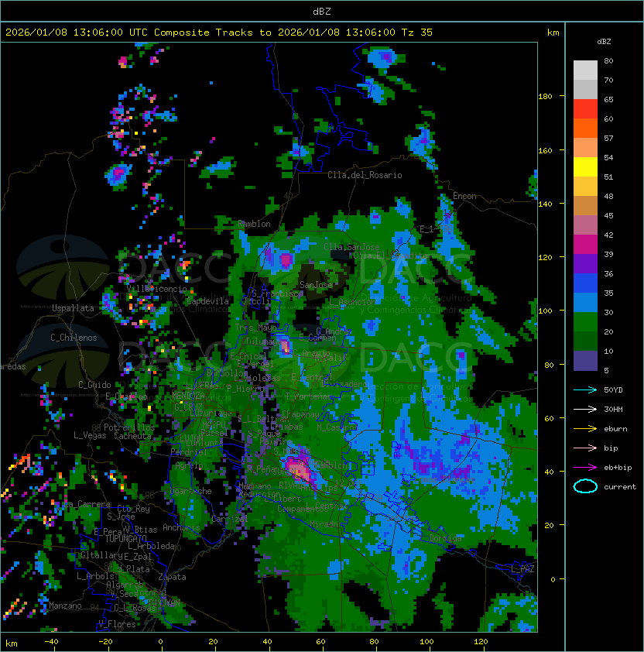Click the white 30HM arrow legend icon

click(x=585, y=409)
